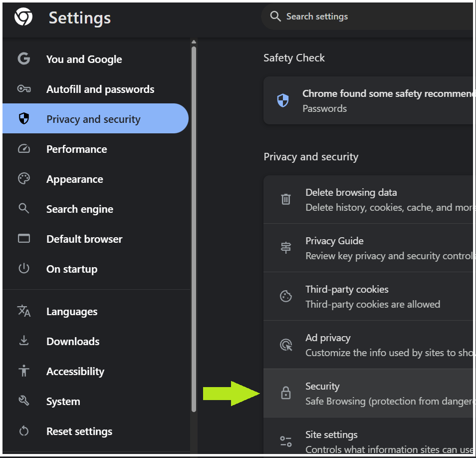Open Third-party cookies settings
The image size is (476, 458).
368,296
